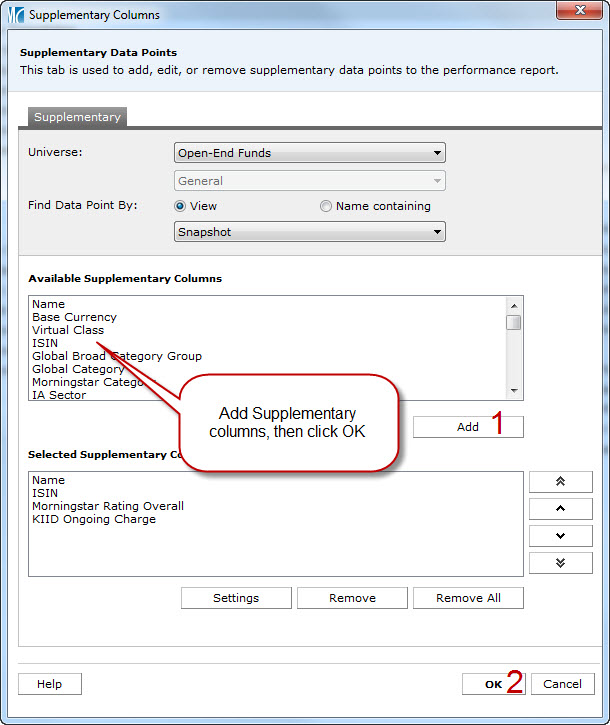Click the Remove All button
This screenshot has height=725, width=610.
pyautogui.click(x=468, y=598)
